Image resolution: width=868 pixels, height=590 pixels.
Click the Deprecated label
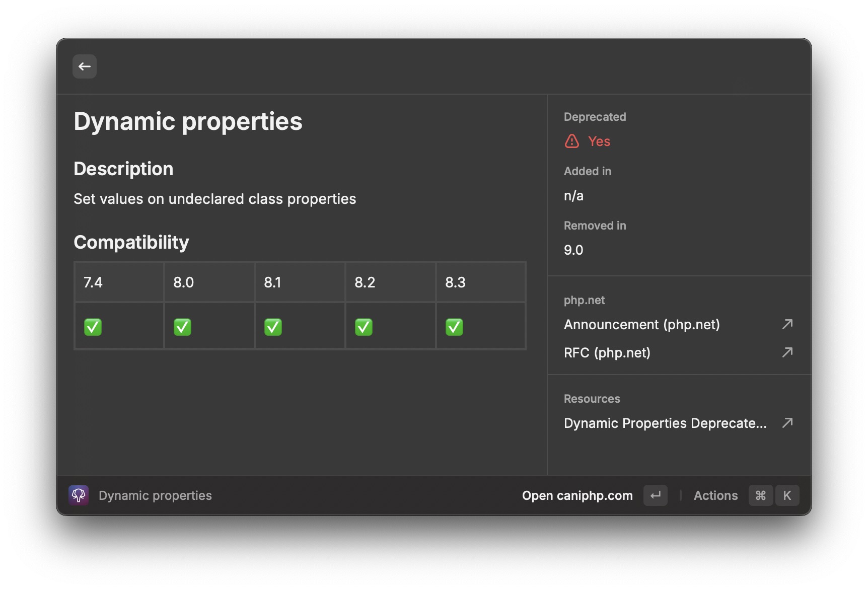click(595, 117)
